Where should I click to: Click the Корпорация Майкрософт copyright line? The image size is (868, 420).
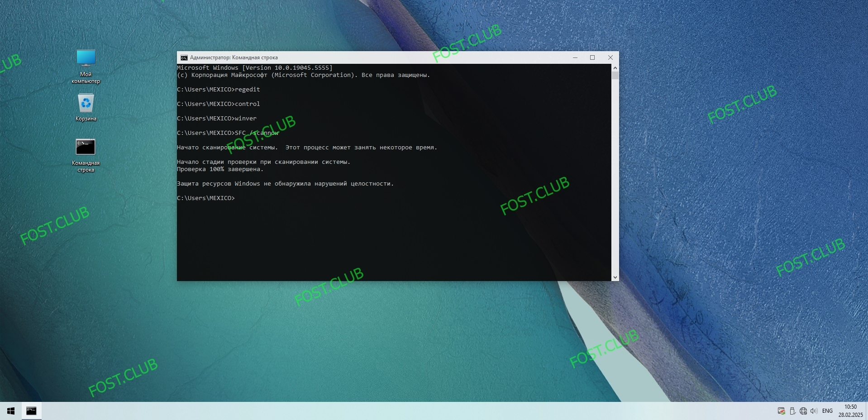pyautogui.click(x=303, y=75)
